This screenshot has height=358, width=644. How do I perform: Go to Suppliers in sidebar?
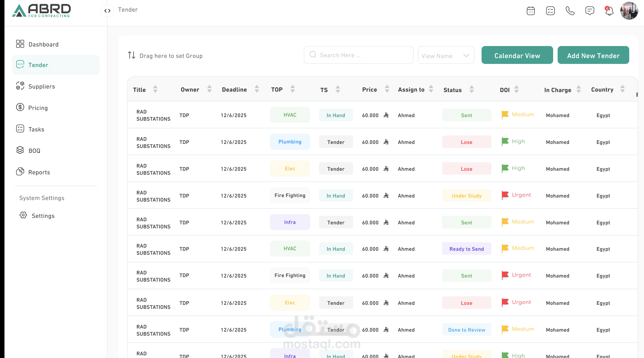41,86
